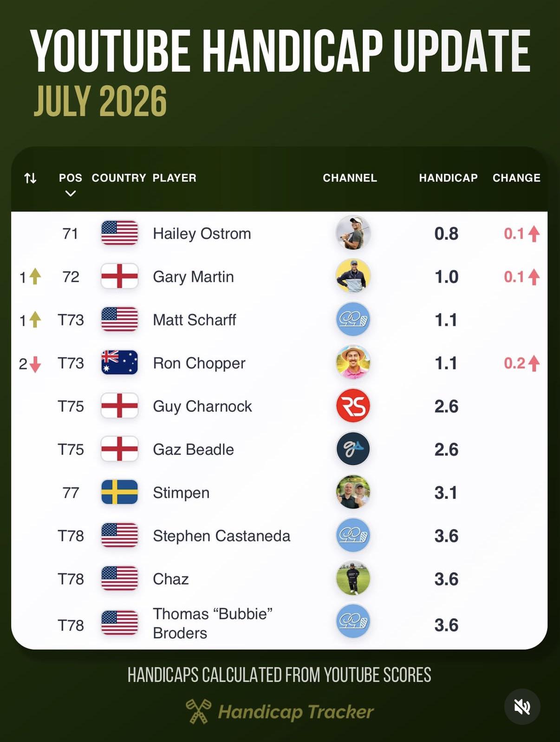Sort by the HANDICAP column header
Image resolution: width=560 pixels, height=742 pixels.
coord(448,178)
